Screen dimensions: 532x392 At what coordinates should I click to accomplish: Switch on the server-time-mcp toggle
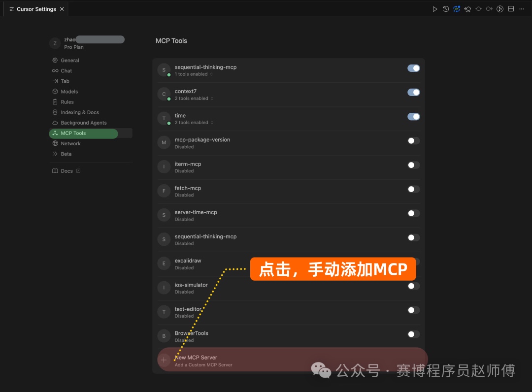click(x=414, y=213)
